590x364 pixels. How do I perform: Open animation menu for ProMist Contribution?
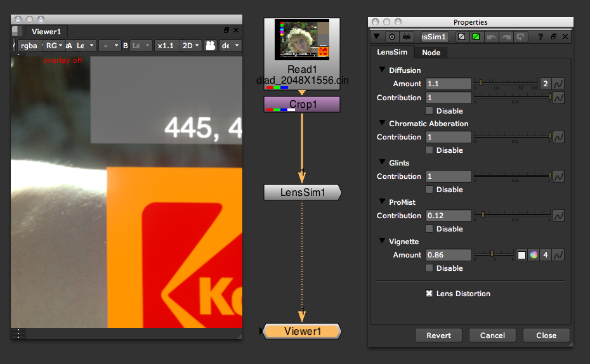[558, 216]
